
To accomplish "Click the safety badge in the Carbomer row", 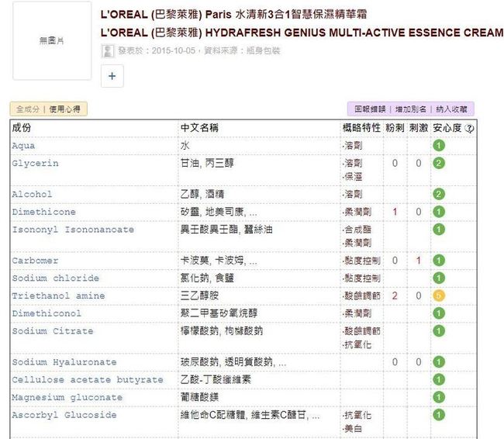I will [x=439, y=260].
